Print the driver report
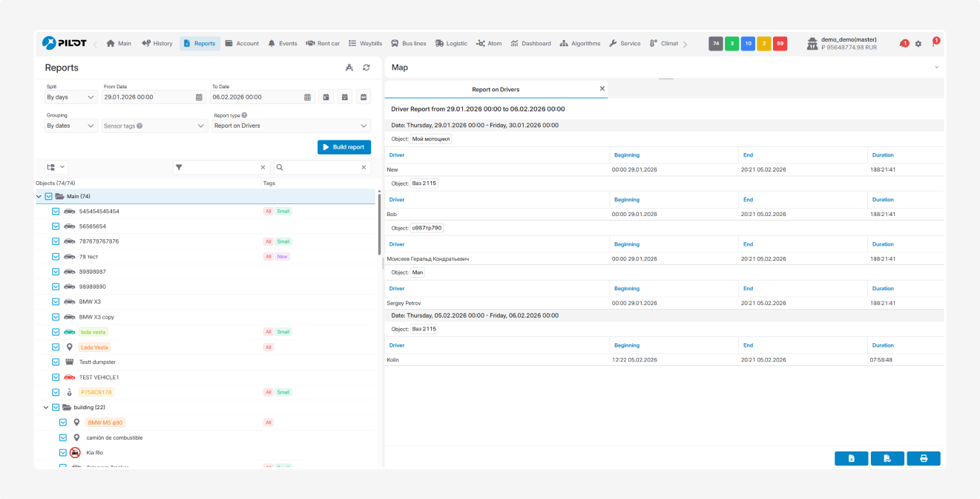This screenshot has width=980, height=499. pos(924,459)
